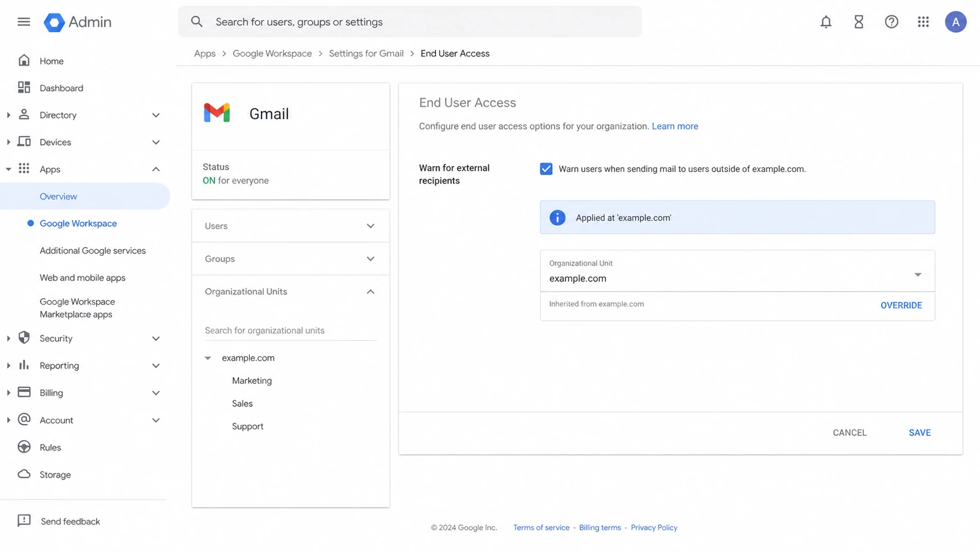Expand the Reporting section chevron
The width and height of the screenshot is (980, 552).
click(156, 365)
